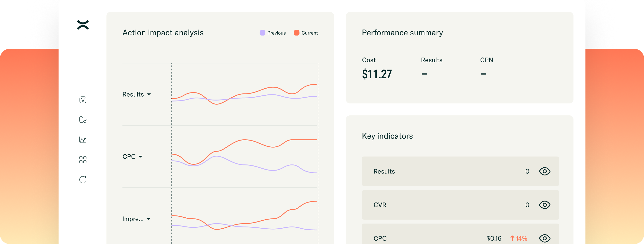Screen dimensions: 644x244
Task: Click the app logo in the sidebar
Action: point(83,25)
